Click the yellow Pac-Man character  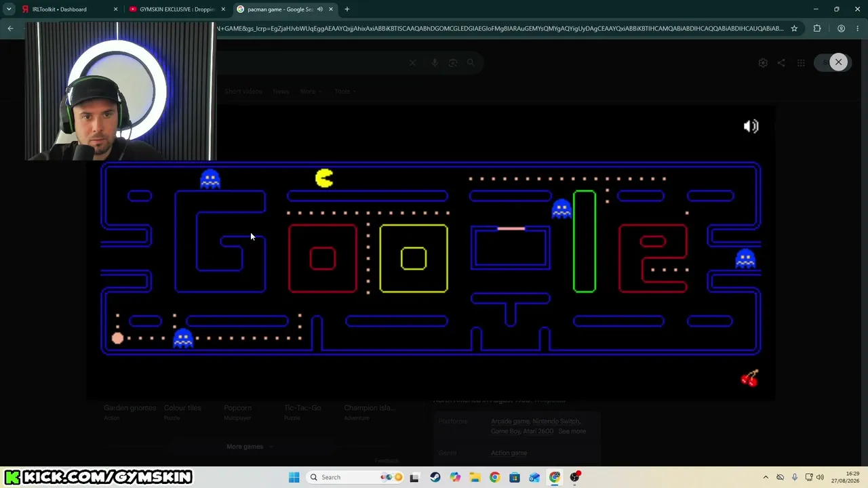324,178
